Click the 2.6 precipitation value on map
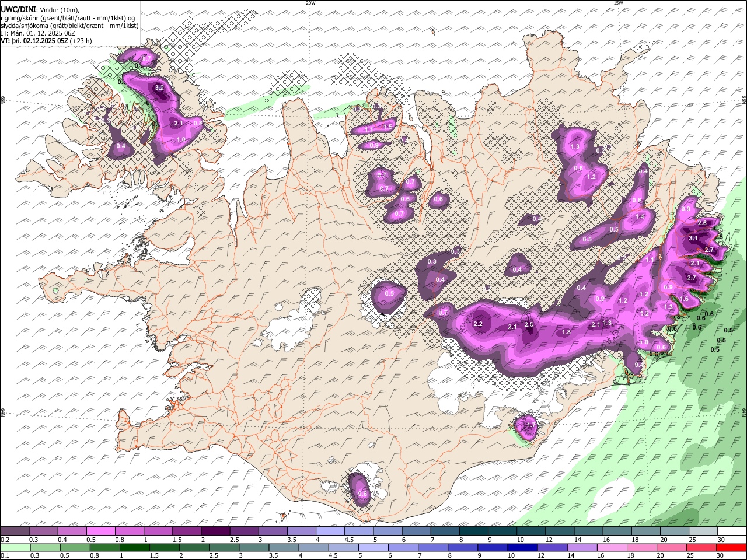This screenshot has width=747, height=560. [x=702, y=223]
